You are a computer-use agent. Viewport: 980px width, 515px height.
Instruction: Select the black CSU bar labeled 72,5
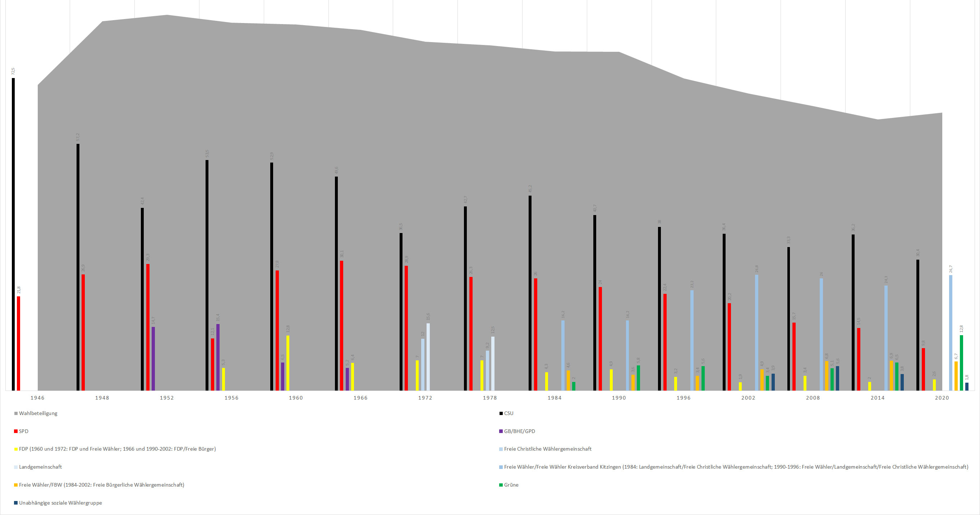coord(13,234)
